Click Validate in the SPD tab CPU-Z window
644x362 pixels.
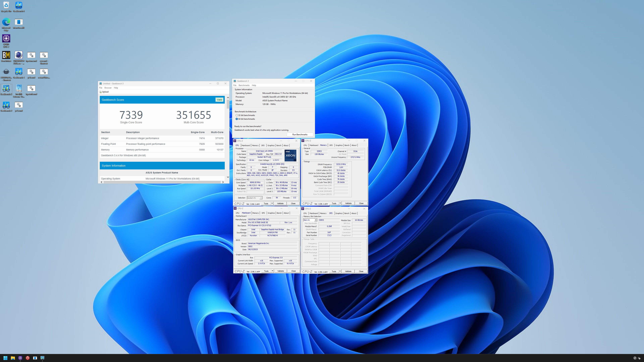coord(348,271)
